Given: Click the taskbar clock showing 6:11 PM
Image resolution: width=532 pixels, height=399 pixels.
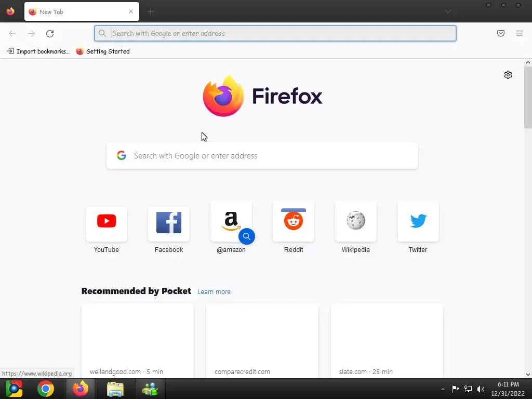Looking at the screenshot, I should (x=508, y=389).
